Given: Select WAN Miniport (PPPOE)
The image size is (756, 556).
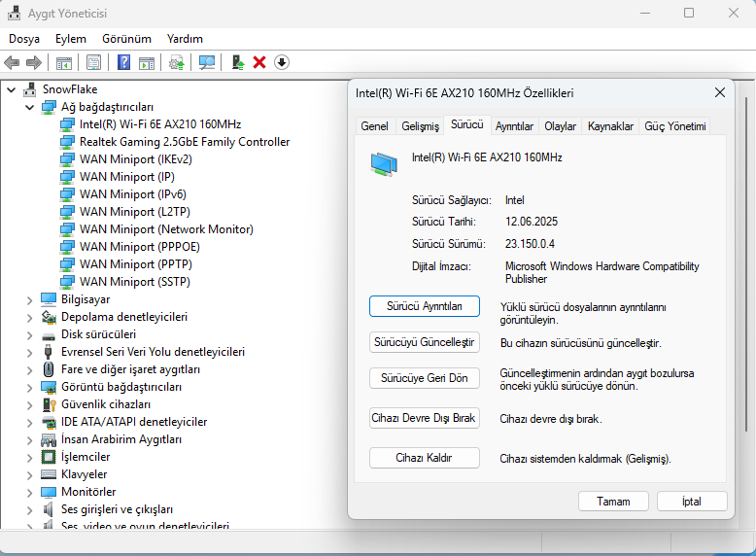Looking at the screenshot, I should pyautogui.click(x=139, y=247).
